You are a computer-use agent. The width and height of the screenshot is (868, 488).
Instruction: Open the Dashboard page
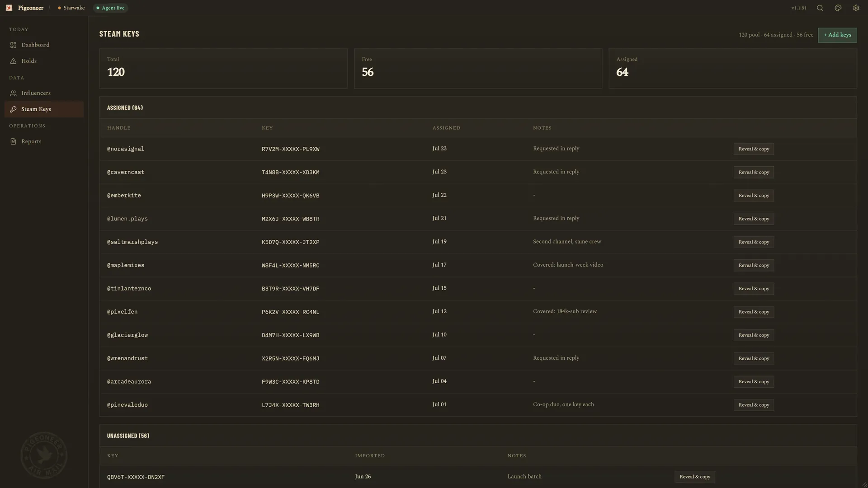44,45
